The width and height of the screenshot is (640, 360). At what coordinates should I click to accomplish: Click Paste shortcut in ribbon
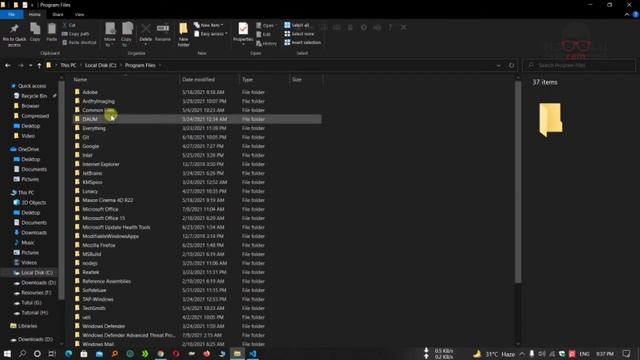(x=80, y=42)
